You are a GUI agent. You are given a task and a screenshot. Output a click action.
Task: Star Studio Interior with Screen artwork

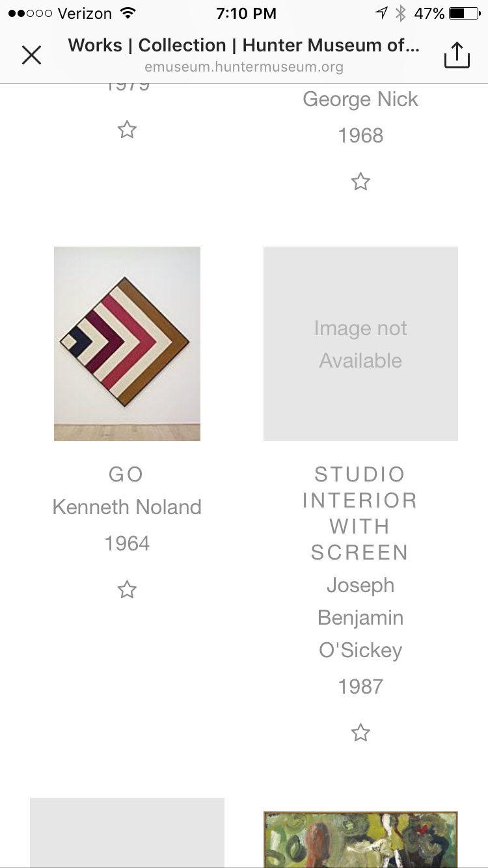coord(360,733)
